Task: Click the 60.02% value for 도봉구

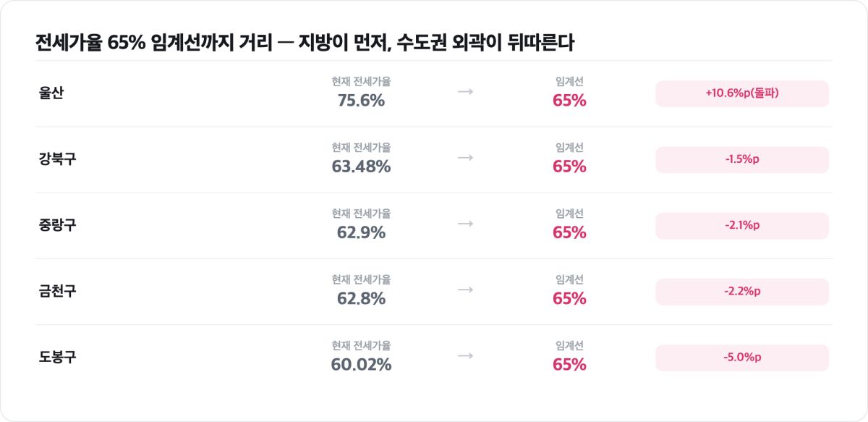Action: pos(361,364)
